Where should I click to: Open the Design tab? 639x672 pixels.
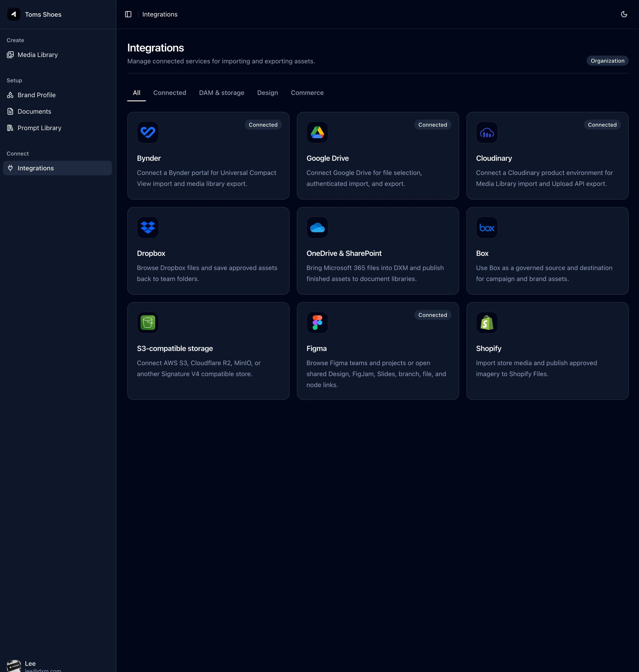267,93
